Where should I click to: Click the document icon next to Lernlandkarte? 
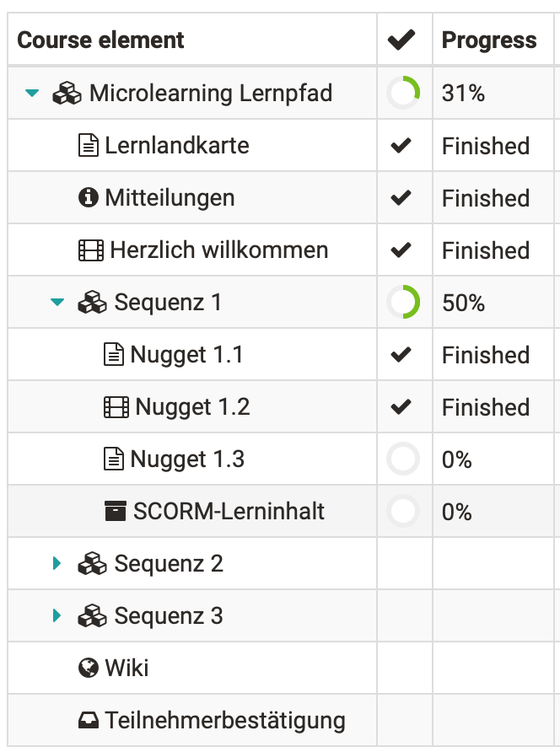(x=89, y=145)
